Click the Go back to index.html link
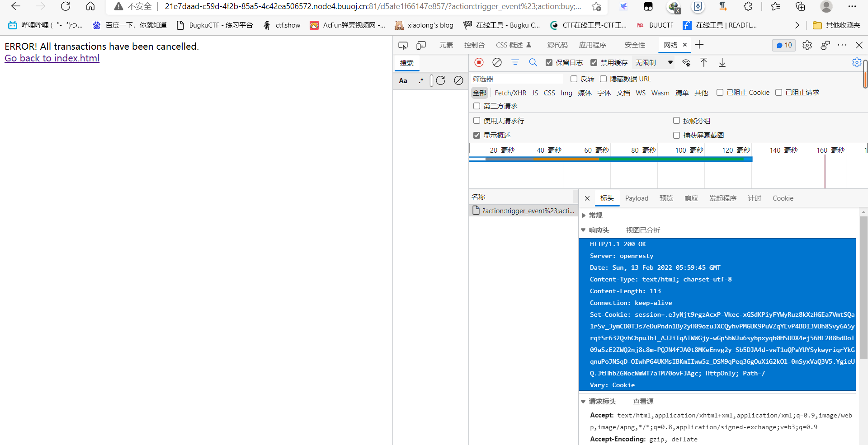Screen dimensions: 868x445 click(52, 58)
